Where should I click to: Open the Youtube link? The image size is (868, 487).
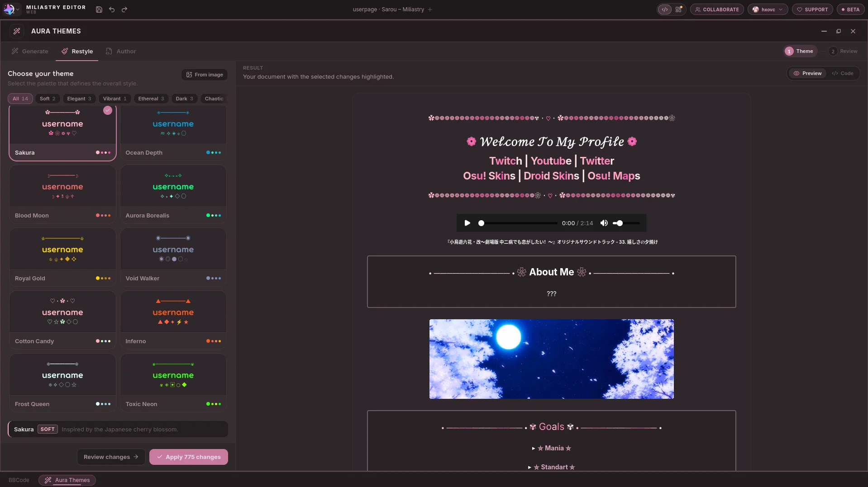(551, 161)
